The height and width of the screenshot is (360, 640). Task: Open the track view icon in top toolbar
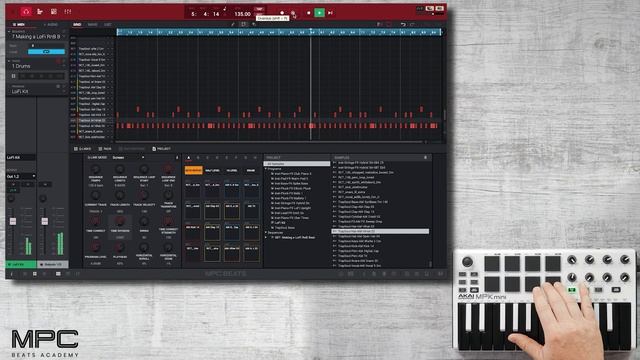(x=40, y=11)
